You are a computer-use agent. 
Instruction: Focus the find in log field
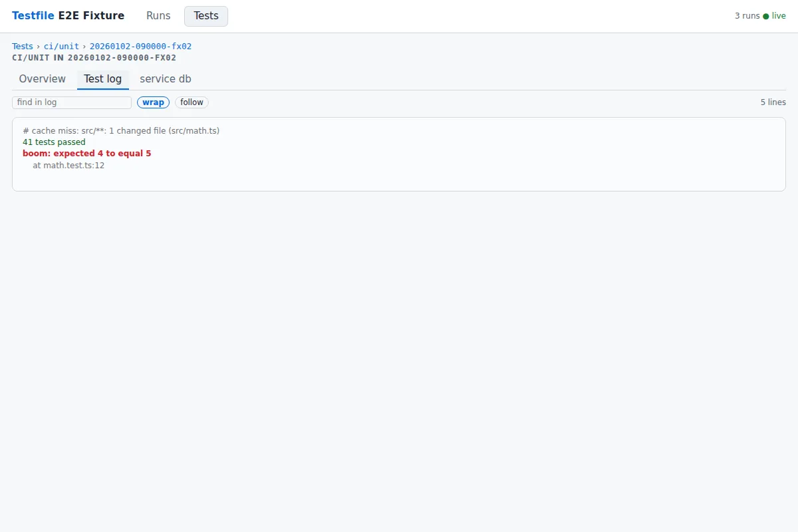coord(72,102)
